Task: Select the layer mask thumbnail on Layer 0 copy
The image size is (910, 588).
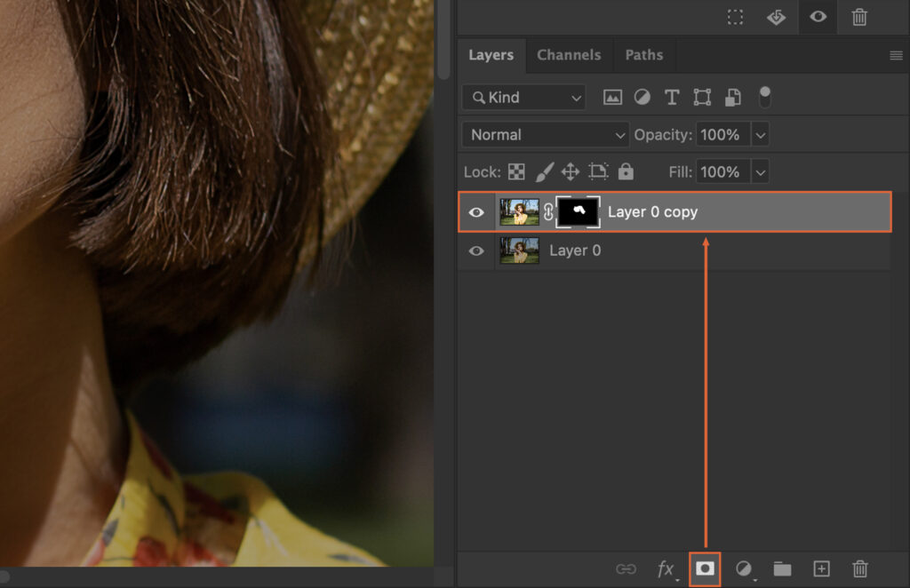Action: [579, 211]
